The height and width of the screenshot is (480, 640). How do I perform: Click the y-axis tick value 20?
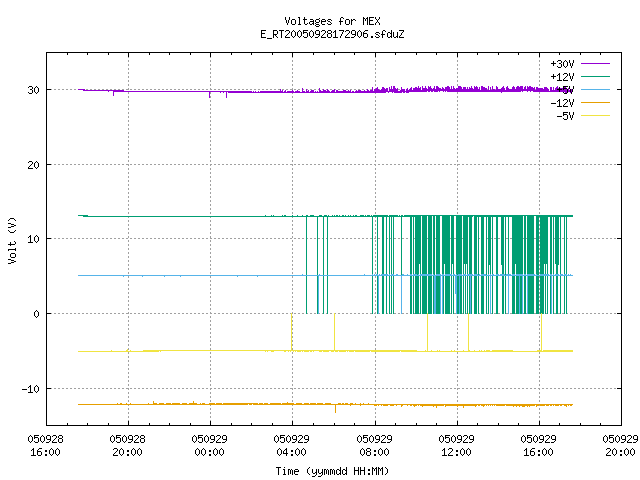pyautogui.click(x=34, y=165)
